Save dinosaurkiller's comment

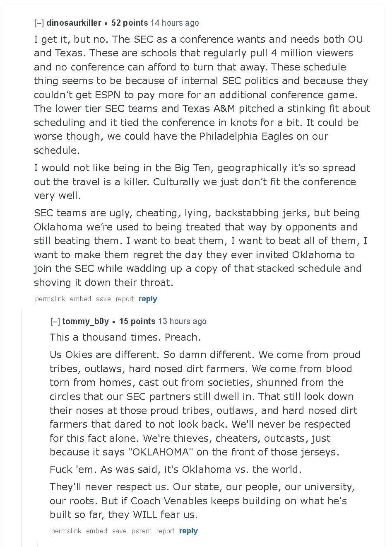103,299
